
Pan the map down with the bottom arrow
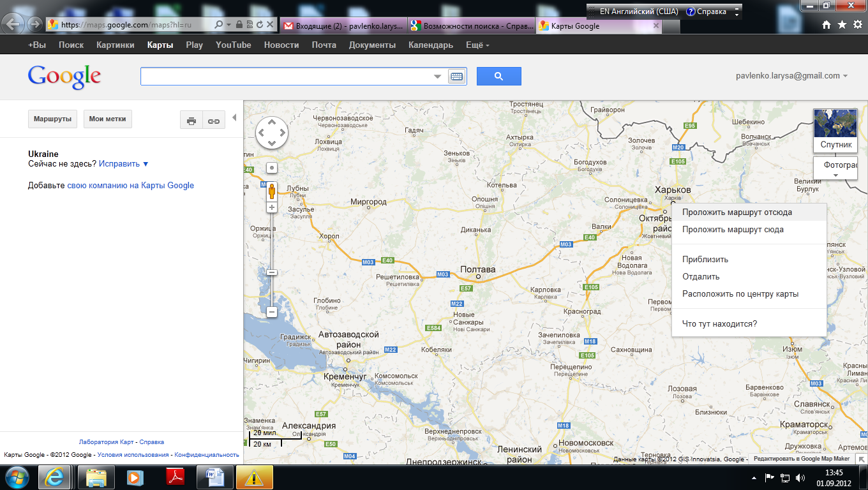(x=272, y=144)
